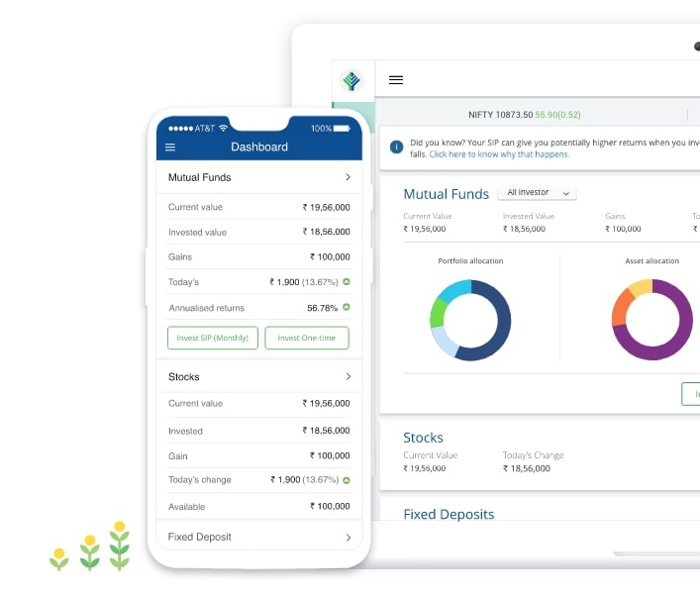
Task: Tap the AT&T carrier label
Action: (205, 129)
